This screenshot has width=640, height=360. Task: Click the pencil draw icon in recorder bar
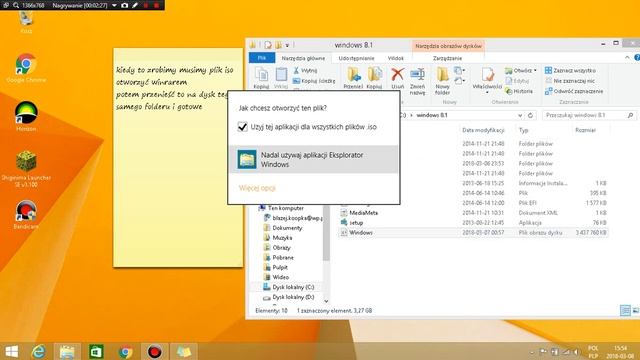coord(135,5)
